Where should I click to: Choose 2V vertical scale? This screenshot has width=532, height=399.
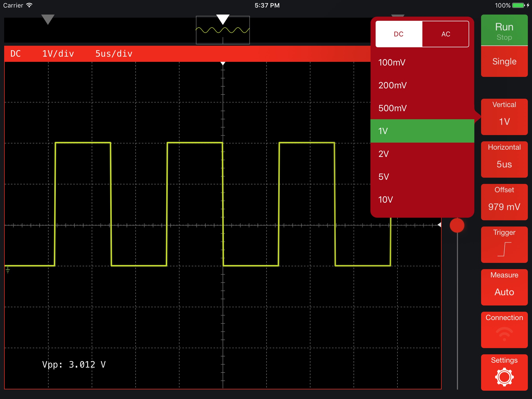pos(422,154)
